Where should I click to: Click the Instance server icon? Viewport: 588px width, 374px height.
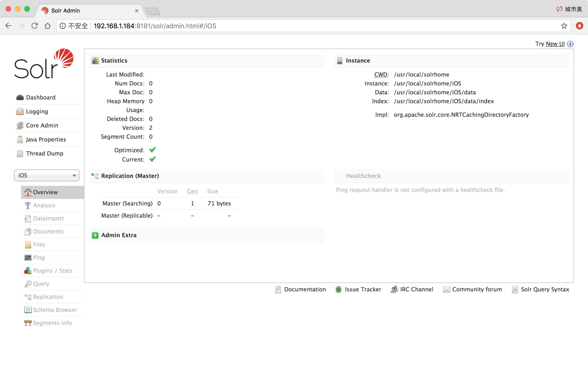pos(340,61)
